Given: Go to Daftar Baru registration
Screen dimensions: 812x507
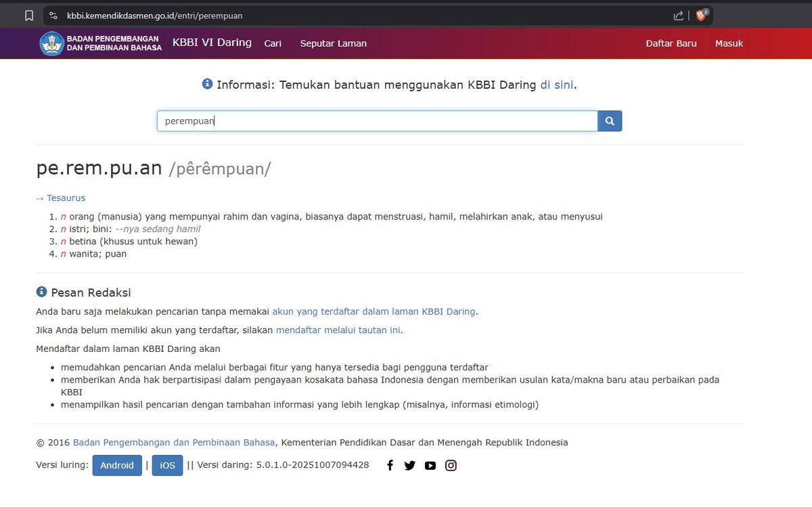Looking at the screenshot, I should click(671, 43).
